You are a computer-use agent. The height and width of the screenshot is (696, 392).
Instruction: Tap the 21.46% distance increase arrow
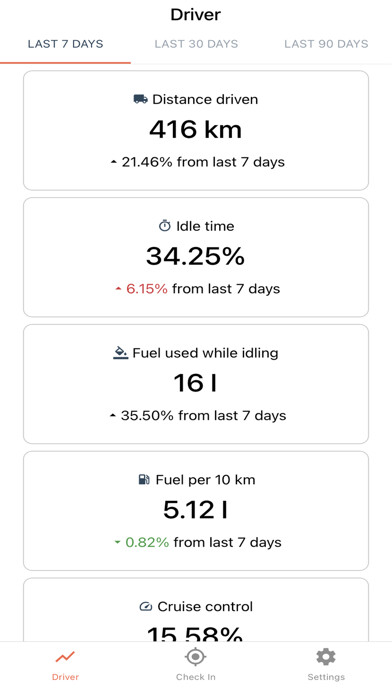coord(114,162)
